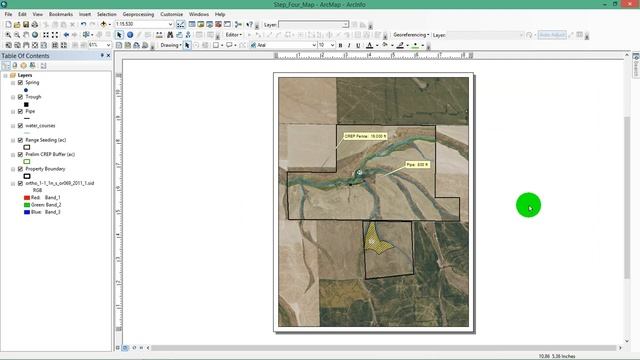Apply italic text formatting

tap(349, 45)
